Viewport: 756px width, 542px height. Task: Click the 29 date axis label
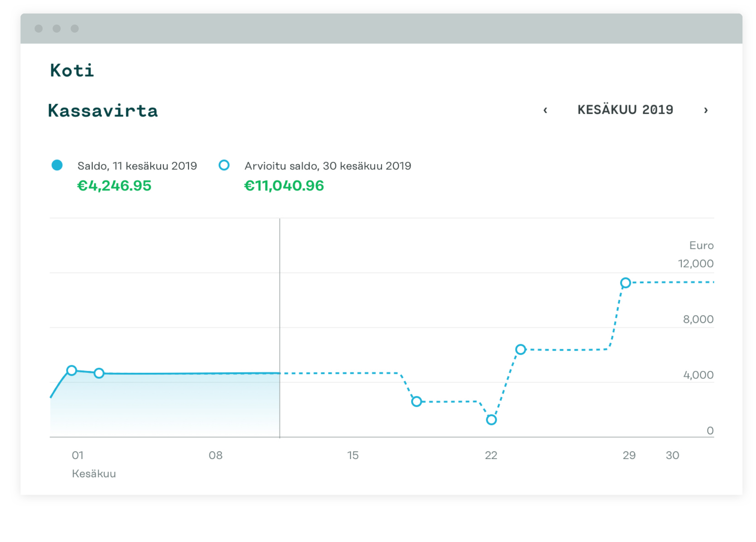click(629, 455)
